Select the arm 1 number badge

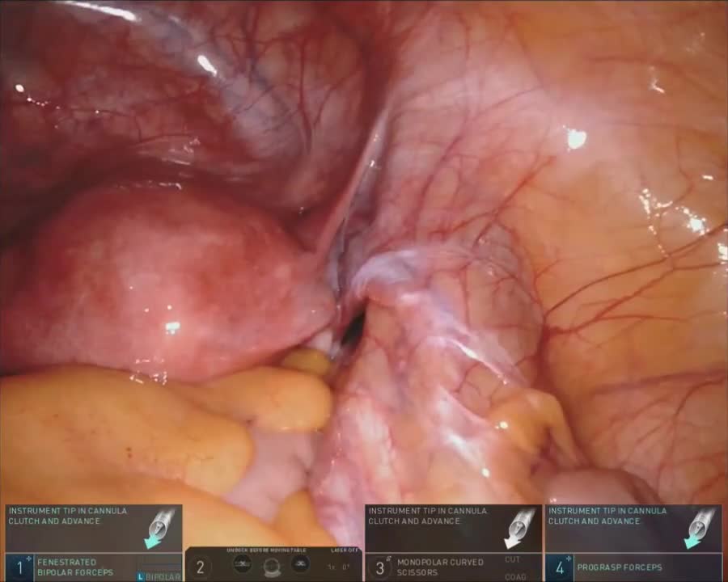point(19,567)
